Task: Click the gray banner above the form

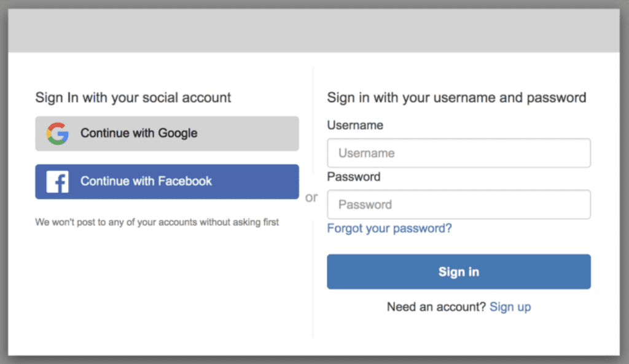Action: tap(314, 29)
